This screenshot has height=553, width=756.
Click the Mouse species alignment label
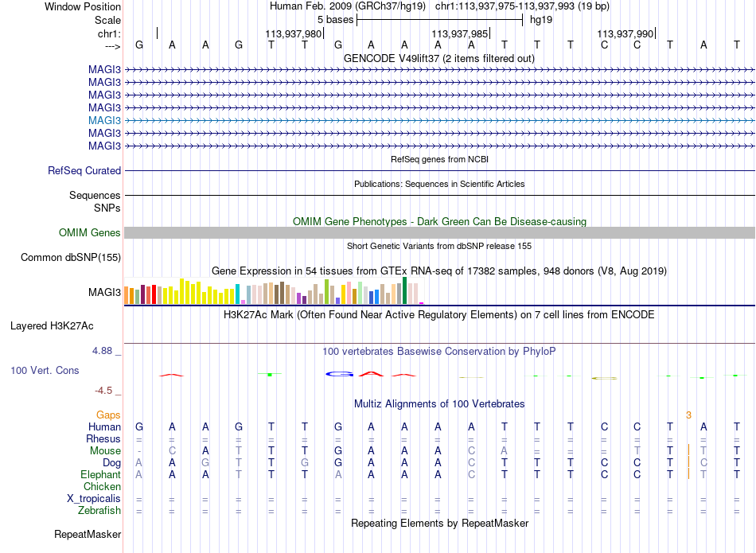(x=105, y=451)
